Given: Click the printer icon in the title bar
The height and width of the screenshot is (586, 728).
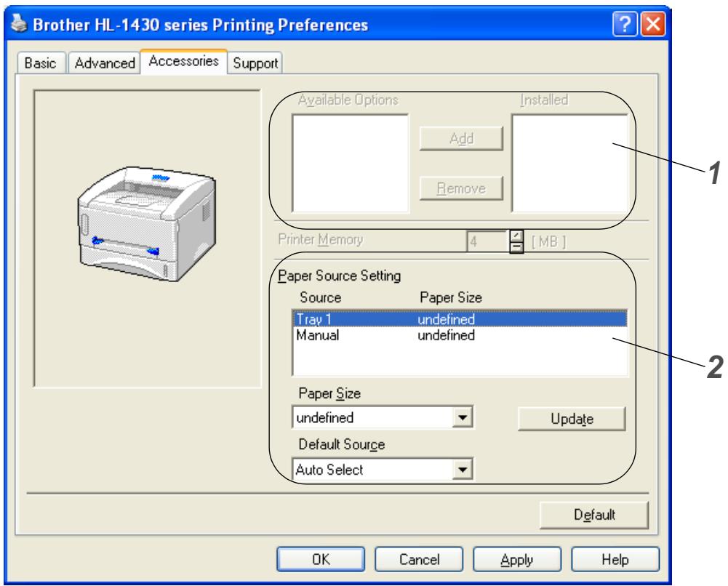Looking at the screenshot, I should coord(19,23).
